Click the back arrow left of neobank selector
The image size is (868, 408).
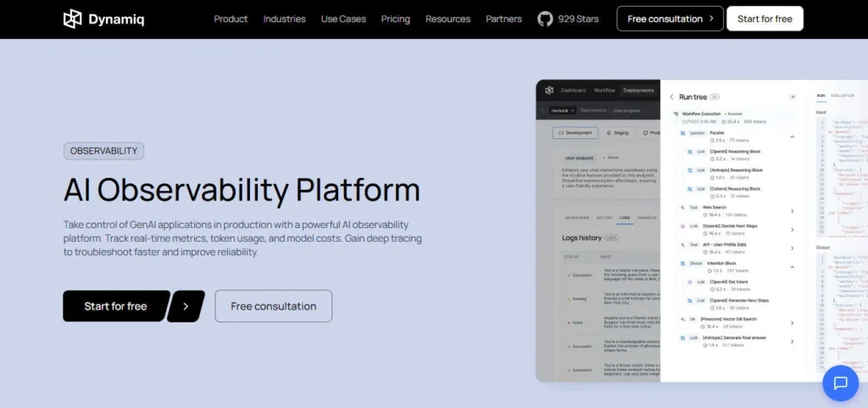(543, 111)
